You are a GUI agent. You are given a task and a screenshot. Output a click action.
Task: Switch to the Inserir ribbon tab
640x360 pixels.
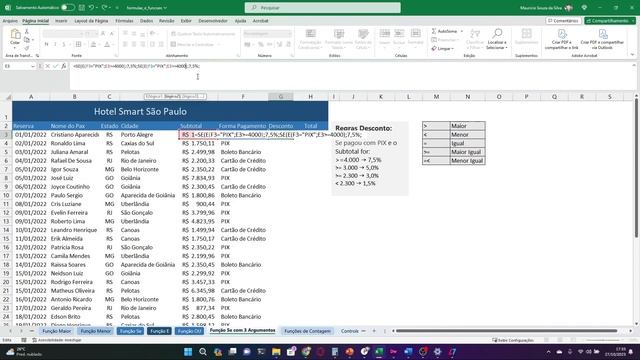coord(61,21)
